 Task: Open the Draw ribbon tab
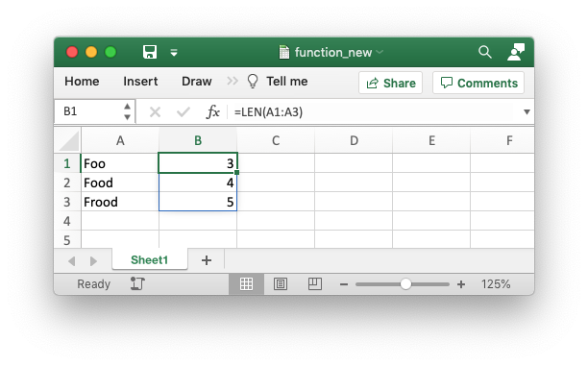[197, 81]
